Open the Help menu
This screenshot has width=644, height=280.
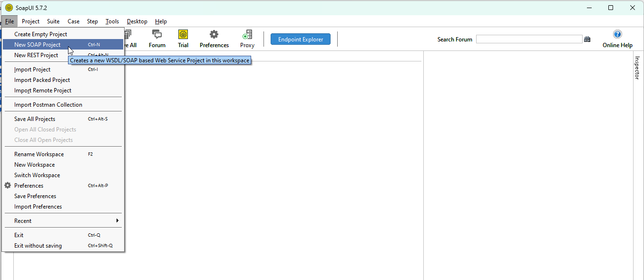tap(161, 21)
